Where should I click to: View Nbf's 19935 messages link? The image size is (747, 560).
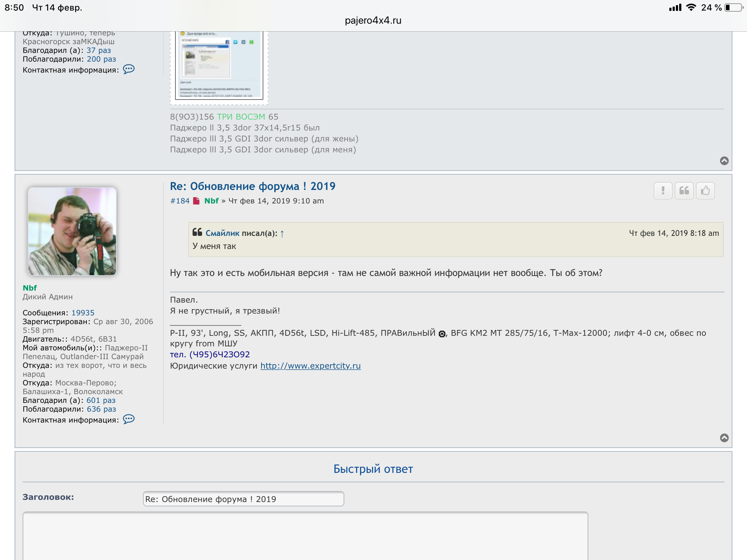point(83,313)
